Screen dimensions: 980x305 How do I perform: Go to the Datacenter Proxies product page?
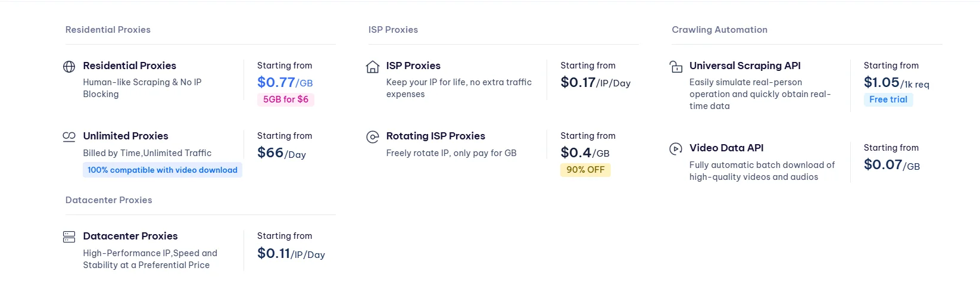coord(130,236)
